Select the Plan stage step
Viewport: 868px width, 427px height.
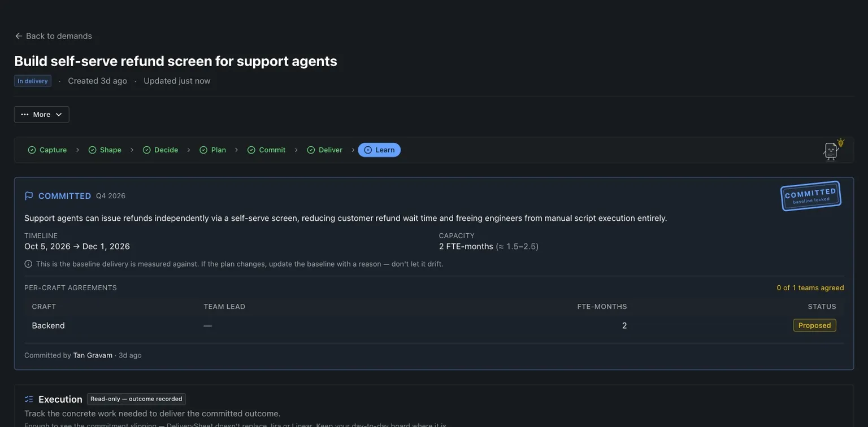(212, 150)
